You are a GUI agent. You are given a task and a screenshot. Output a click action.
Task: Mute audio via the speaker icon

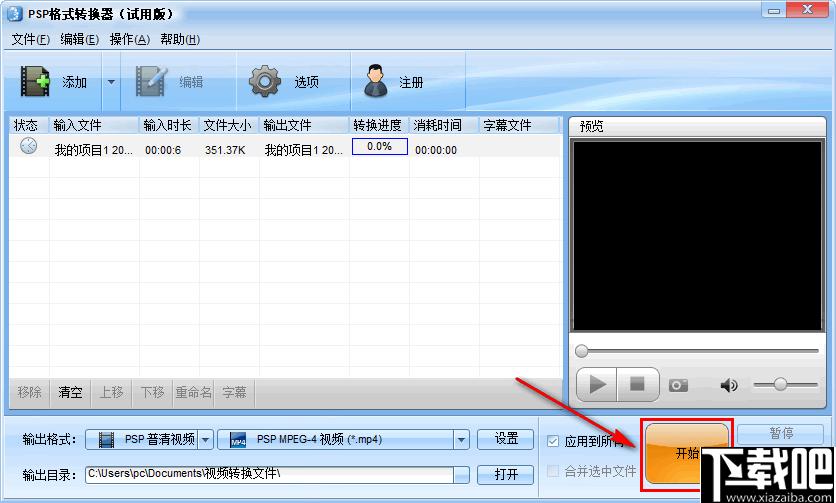(729, 385)
